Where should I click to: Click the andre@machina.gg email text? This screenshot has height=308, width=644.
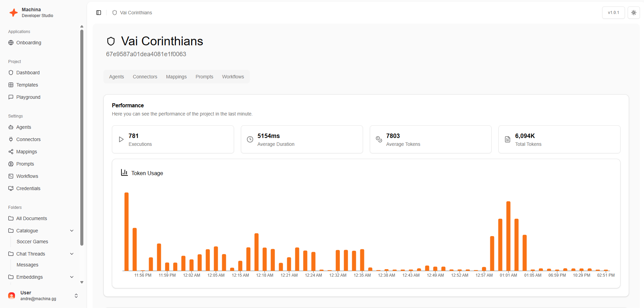click(x=38, y=299)
